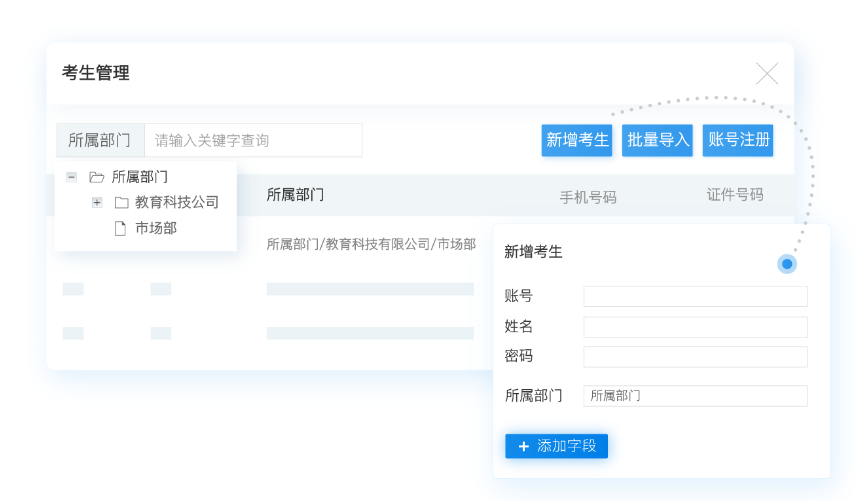Click the blue dot marker on 新增考生 panel

click(x=787, y=264)
